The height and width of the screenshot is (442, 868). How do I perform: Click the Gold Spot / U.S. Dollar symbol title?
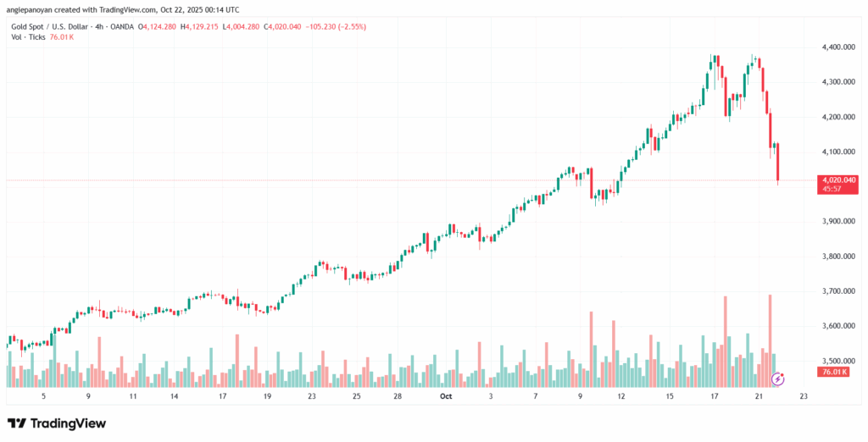(x=56, y=28)
